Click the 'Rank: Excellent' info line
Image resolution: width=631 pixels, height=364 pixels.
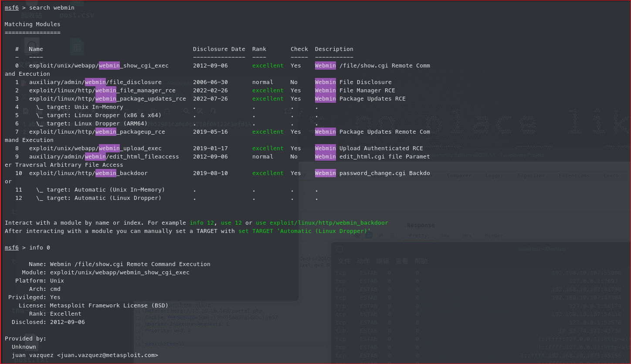pos(55,313)
